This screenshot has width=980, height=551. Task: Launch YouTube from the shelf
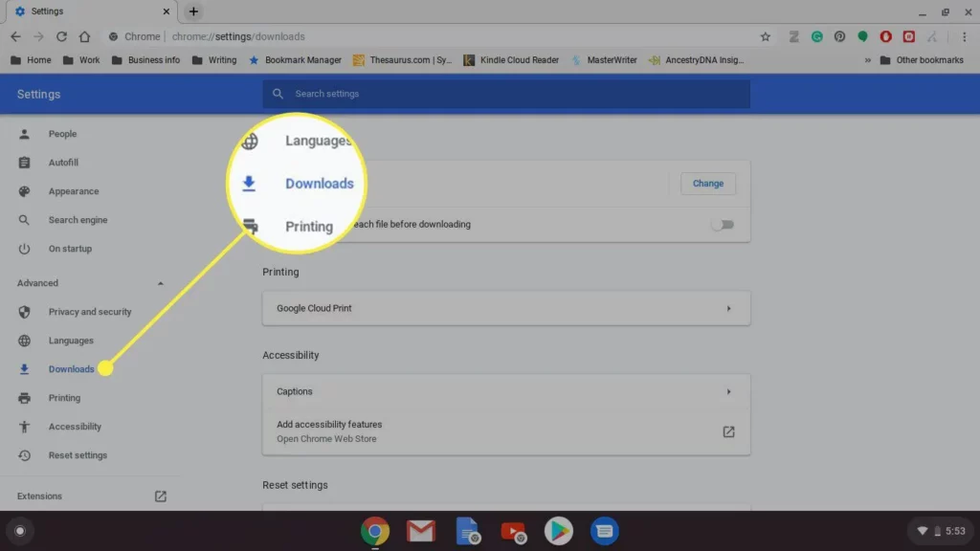click(513, 531)
